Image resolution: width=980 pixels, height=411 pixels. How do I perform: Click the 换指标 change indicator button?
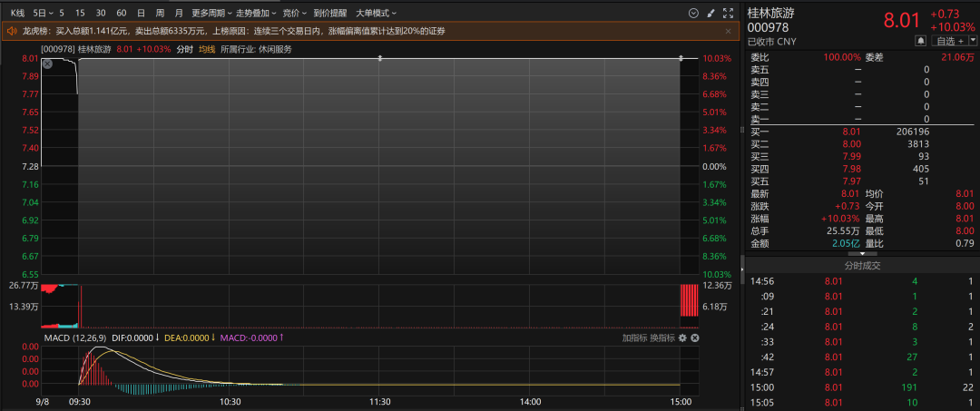point(661,338)
